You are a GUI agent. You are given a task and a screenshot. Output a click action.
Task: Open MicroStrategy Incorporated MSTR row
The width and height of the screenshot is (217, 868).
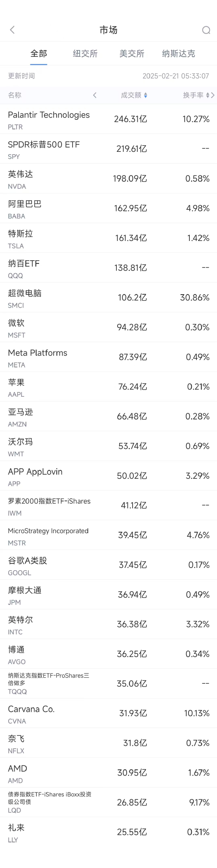coord(108,535)
